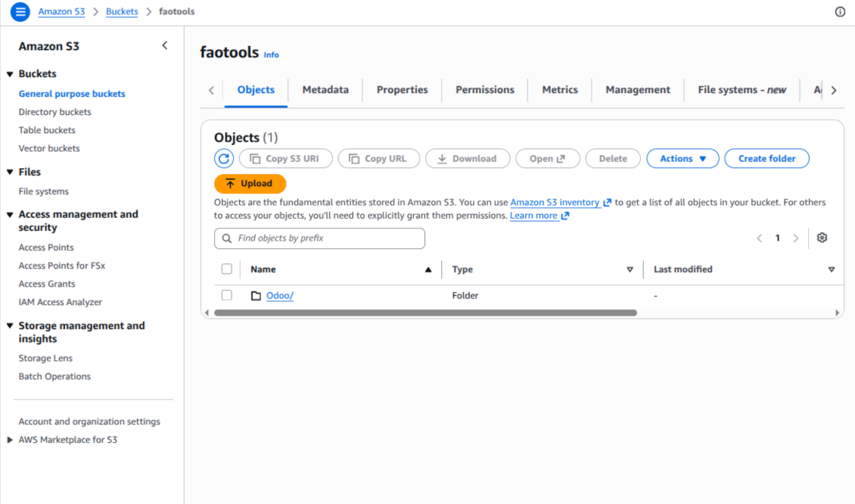Click the Delete button
This screenshot has height=504, width=855.
[613, 159]
